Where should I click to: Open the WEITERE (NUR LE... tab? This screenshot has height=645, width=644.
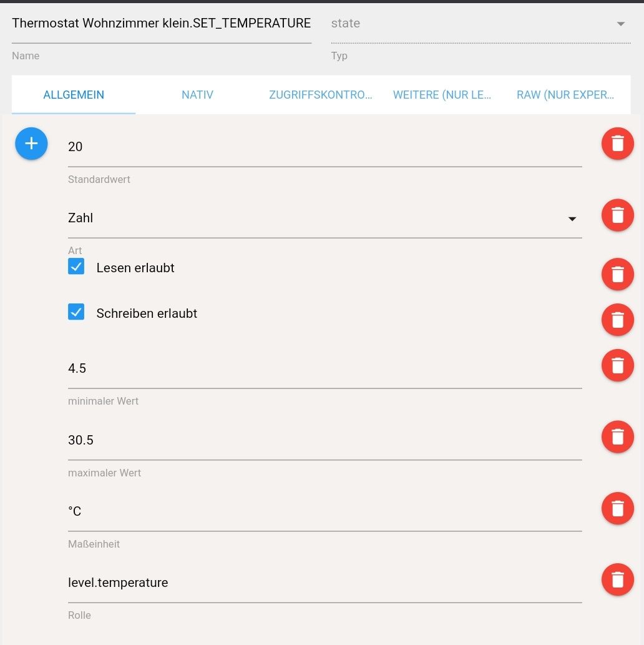pyautogui.click(x=442, y=95)
